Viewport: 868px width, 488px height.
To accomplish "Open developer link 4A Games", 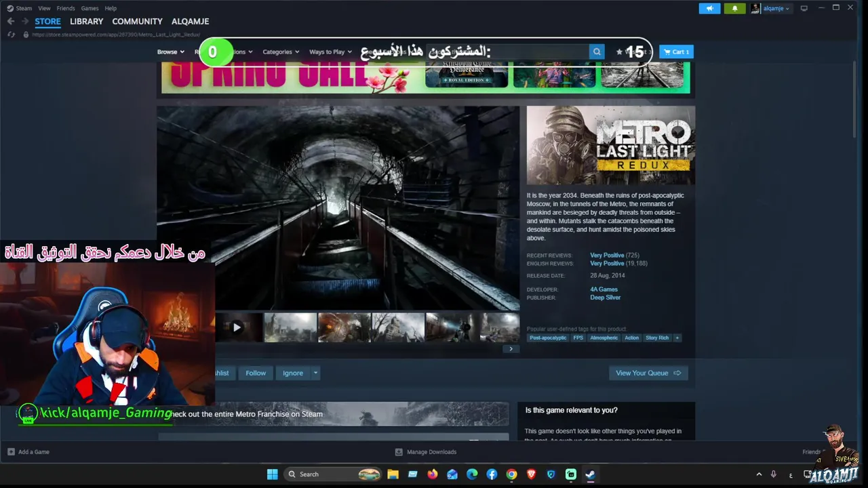I will [604, 289].
